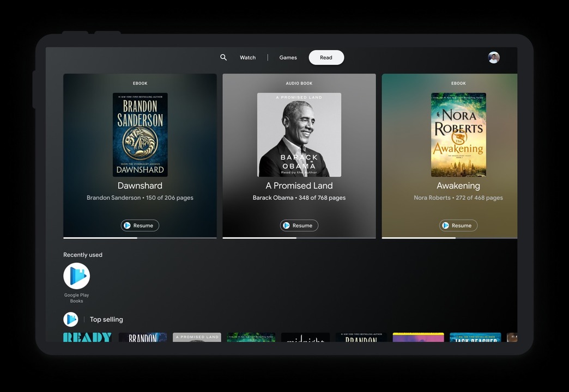Click 'Brandon Sanderson • 150 of 206 pages'

point(140,198)
